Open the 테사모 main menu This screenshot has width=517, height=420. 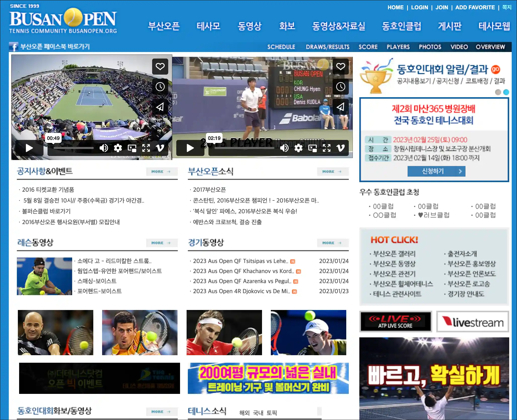pyautogui.click(x=208, y=26)
